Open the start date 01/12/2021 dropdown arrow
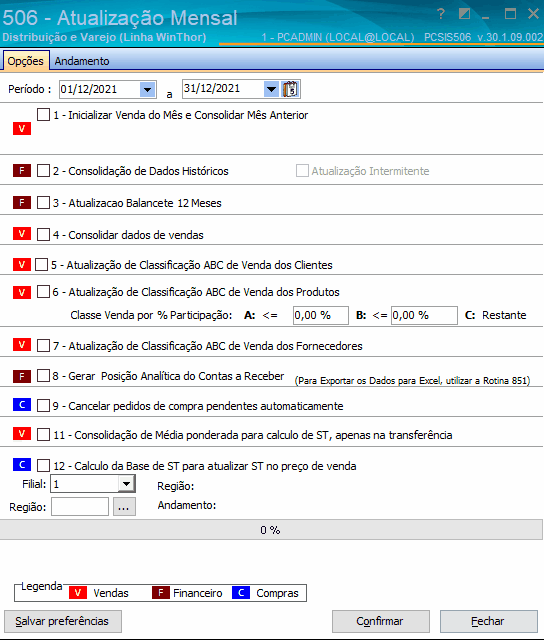Screen dimensions: 544x640 coord(147,89)
